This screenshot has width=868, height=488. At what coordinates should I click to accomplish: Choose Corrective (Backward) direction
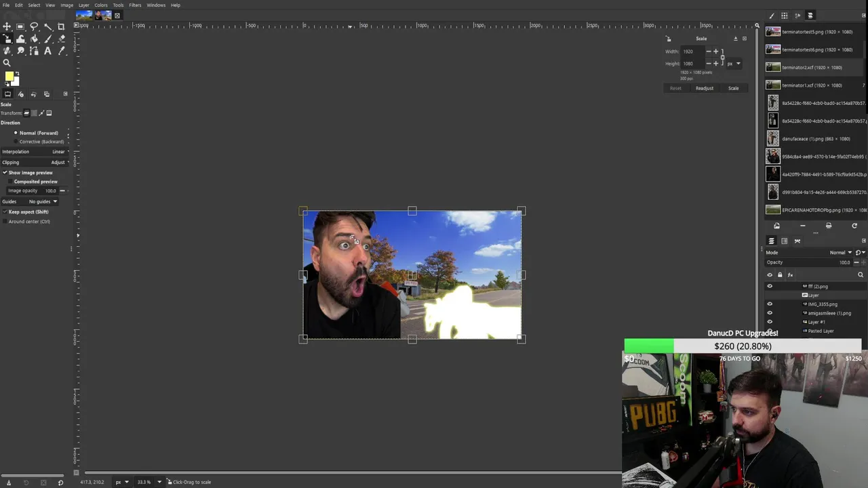[39, 142]
